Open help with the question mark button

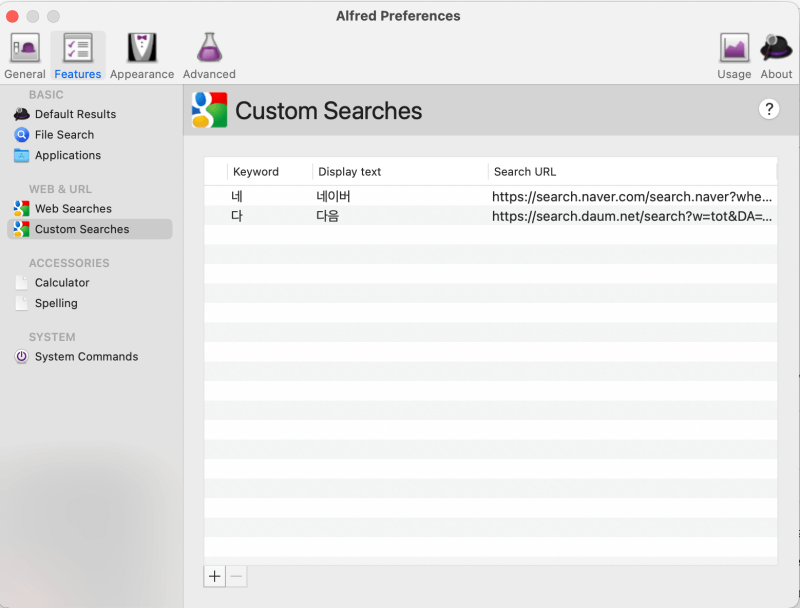coord(769,109)
